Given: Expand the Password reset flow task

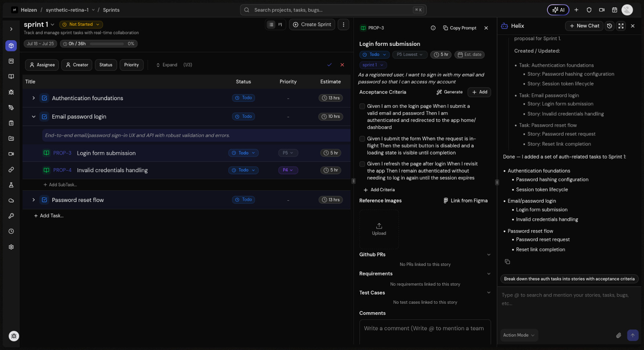Looking at the screenshot, I should (34, 200).
